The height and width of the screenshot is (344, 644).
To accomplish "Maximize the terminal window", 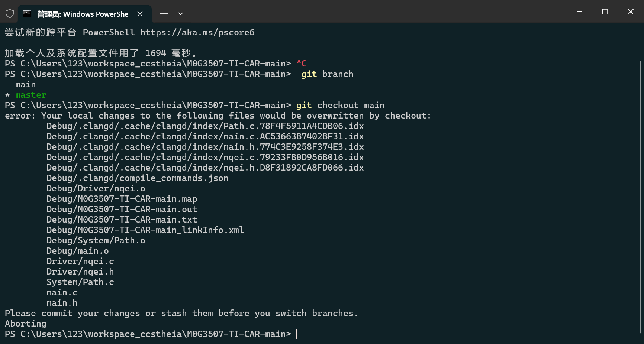I will [x=605, y=12].
